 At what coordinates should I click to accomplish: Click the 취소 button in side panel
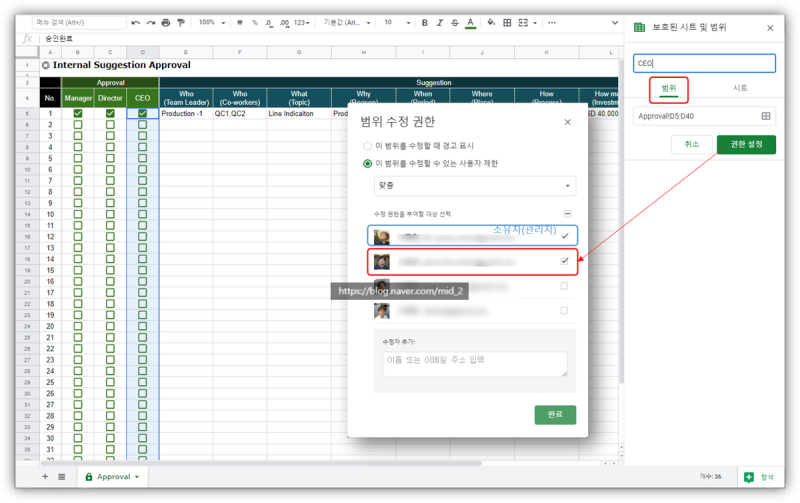[x=691, y=144]
